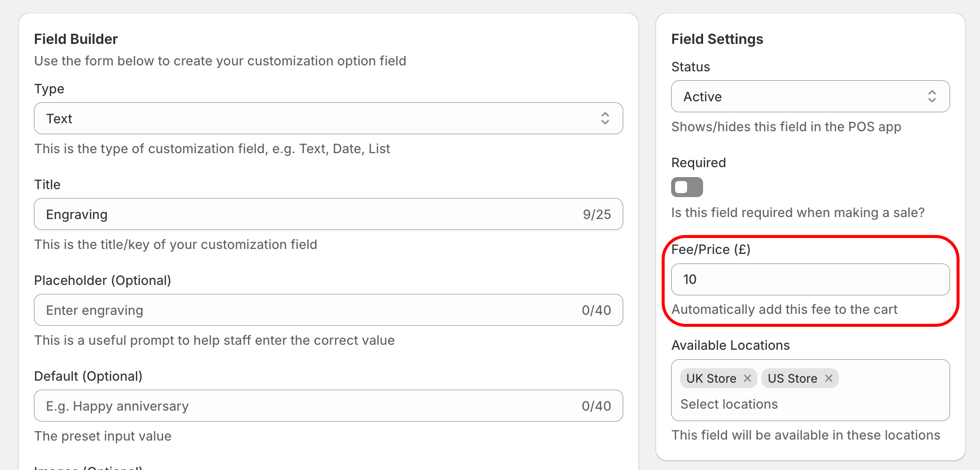Toggle the Required switch on
Screen dimensions: 980x470
point(687,187)
